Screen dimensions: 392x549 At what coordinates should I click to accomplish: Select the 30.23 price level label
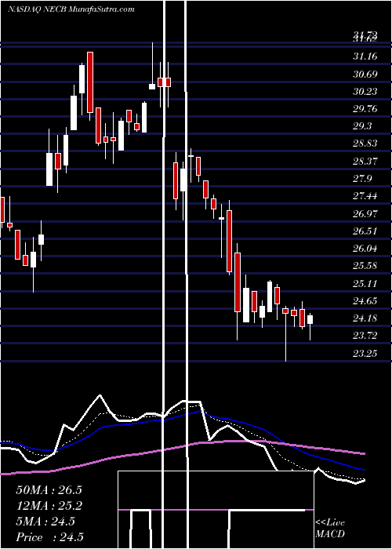365,92
